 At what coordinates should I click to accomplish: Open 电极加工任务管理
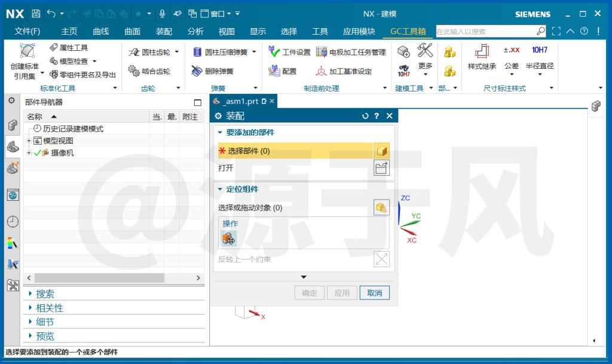coord(351,52)
